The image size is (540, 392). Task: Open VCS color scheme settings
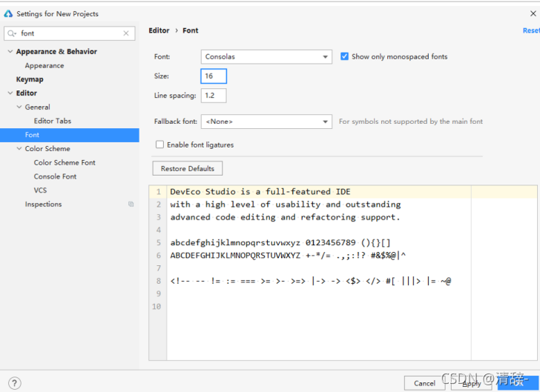pyautogui.click(x=40, y=190)
